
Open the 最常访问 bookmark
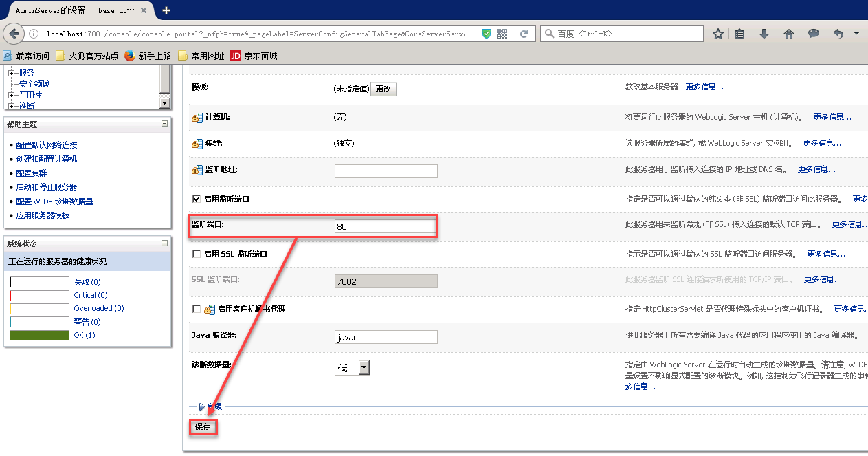tap(25, 56)
